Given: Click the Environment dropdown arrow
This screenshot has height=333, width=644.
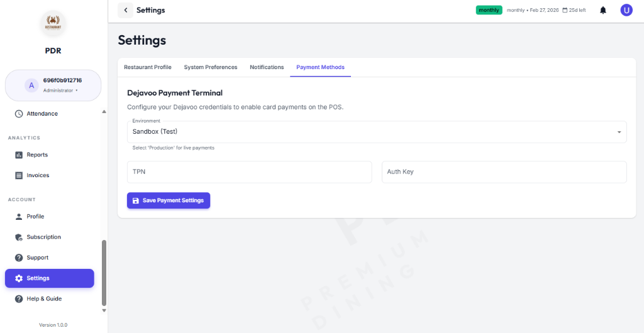Looking at the screenshot, I should (x=619, y=132).
